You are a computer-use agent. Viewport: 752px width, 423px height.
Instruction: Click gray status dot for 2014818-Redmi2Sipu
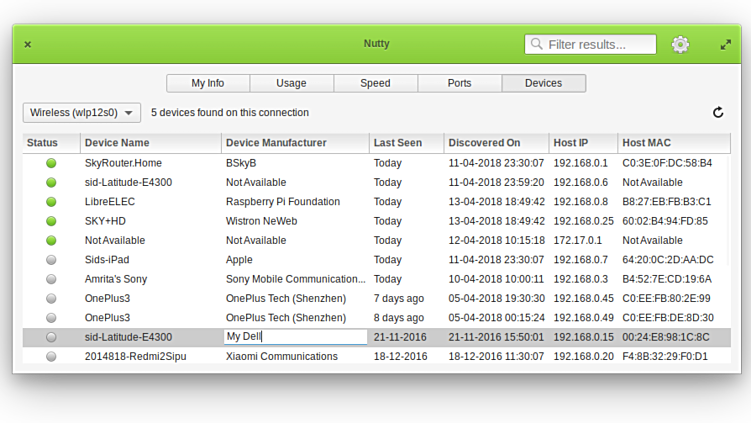51,357
